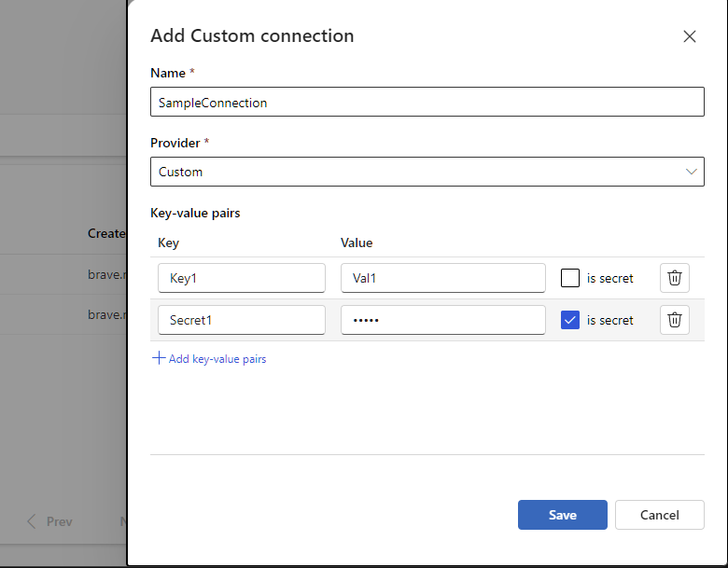728x568 pixels.
Task: Delete the Key1 key-value pair
Action: tap(675, 278)
